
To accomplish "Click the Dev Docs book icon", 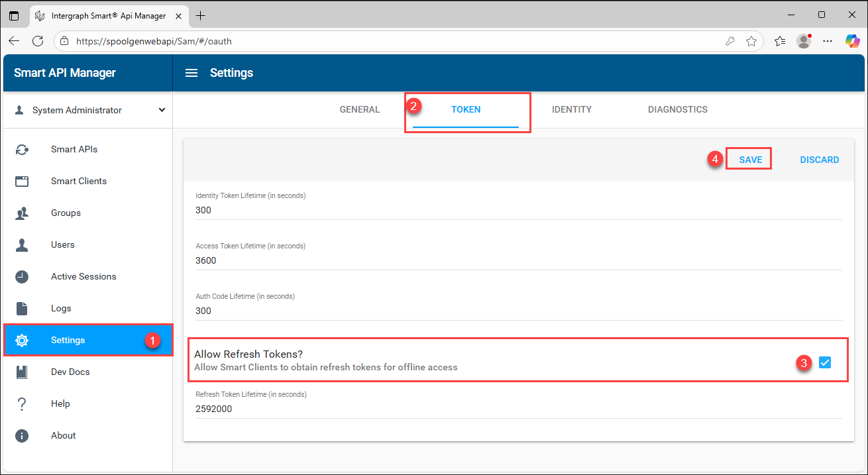I will pos(22,372).
